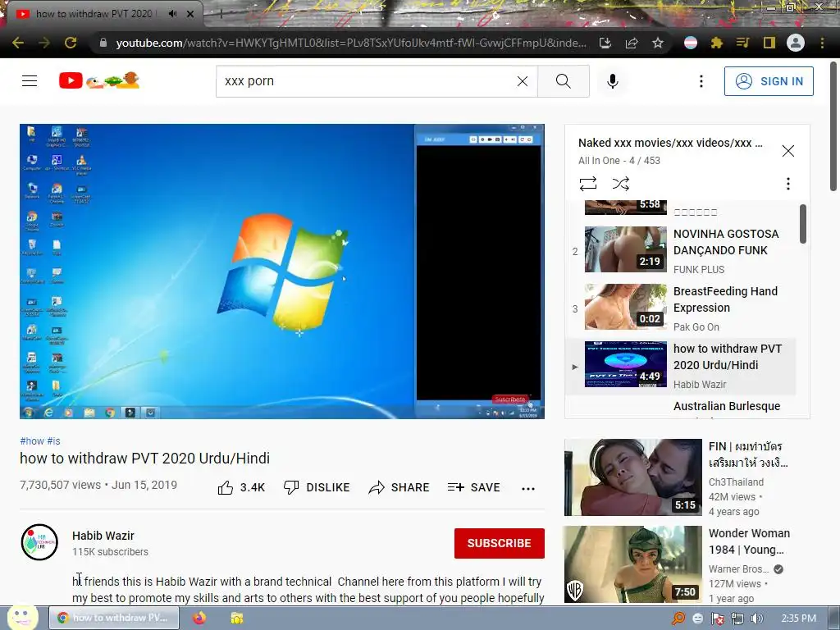This screenshot has width=840, height=630.
Task: Bookmark this page with the star icon
Action: pos(658,43)
